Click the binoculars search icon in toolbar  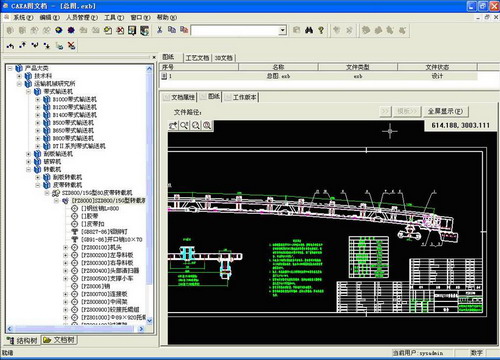click(x=309, y=30)
